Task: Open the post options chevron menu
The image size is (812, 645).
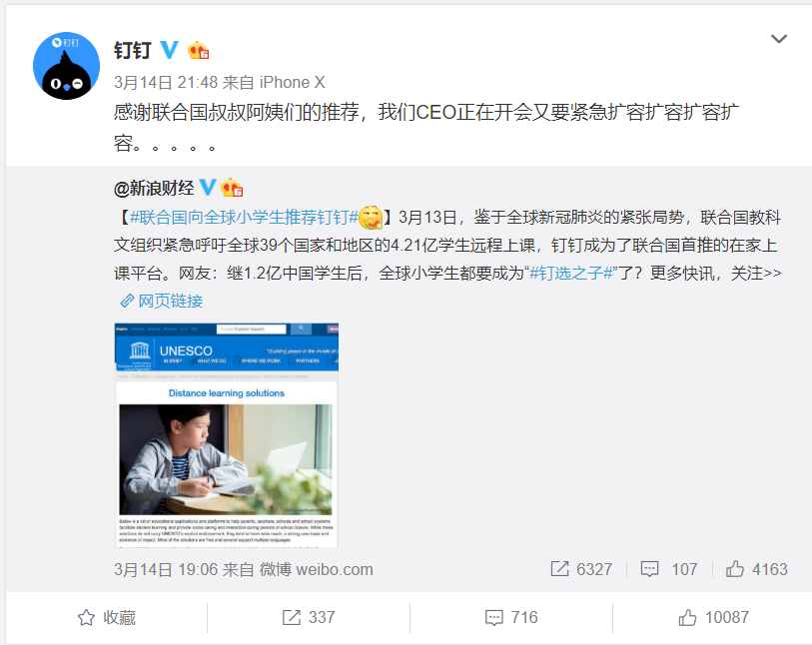Action: pos(779,39)
